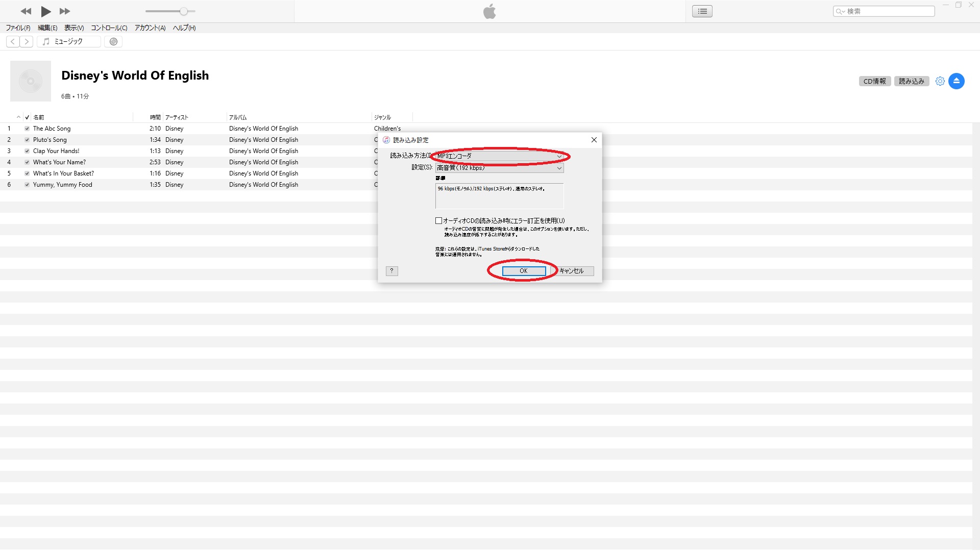Sort by ジャンル column header
This screenshot has width=980, height=551.
[392, 117]
